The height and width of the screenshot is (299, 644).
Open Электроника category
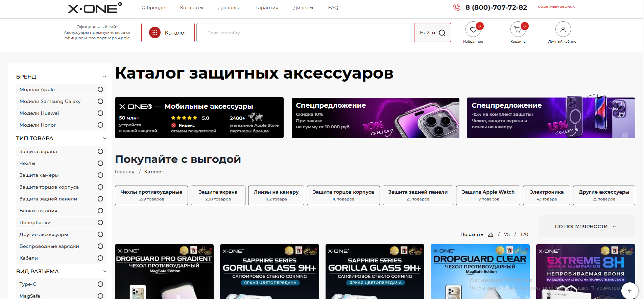547,195
